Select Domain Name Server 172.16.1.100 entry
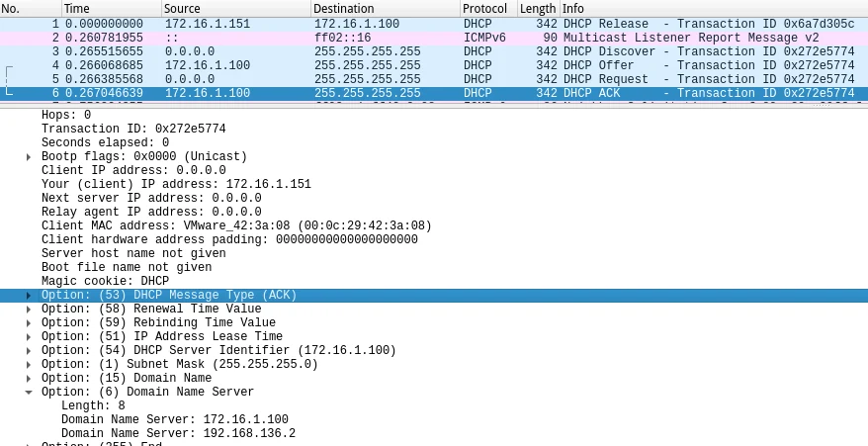Image resolution: width=868 pixels, height=446 pixels. (x=174, y=420)
